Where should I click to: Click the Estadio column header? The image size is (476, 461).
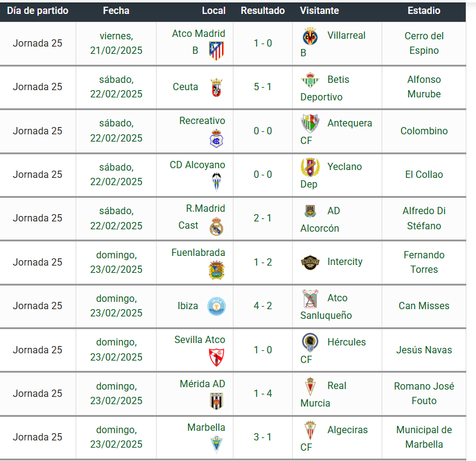(424, 11)
